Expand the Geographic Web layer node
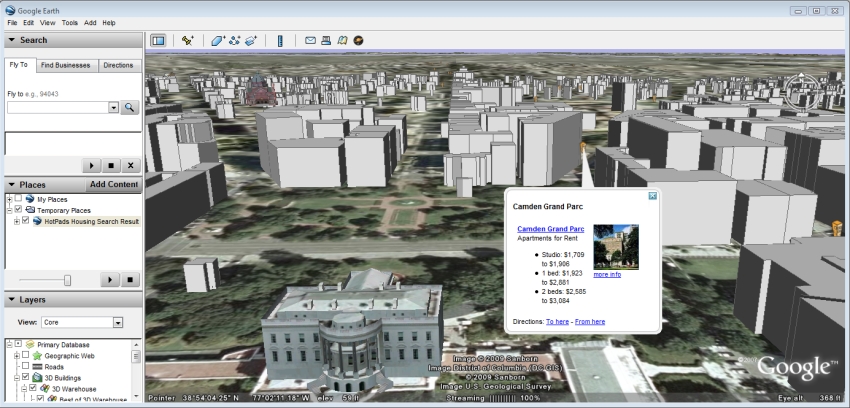Screen dimensions: 850x408 (17, 356)
